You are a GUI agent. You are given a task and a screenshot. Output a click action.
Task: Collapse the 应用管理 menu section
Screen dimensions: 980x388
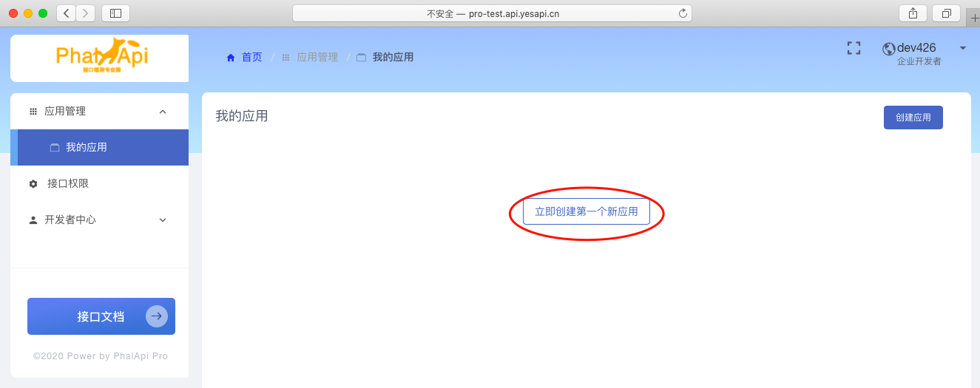pyautogui.click(x=163, y=112)
